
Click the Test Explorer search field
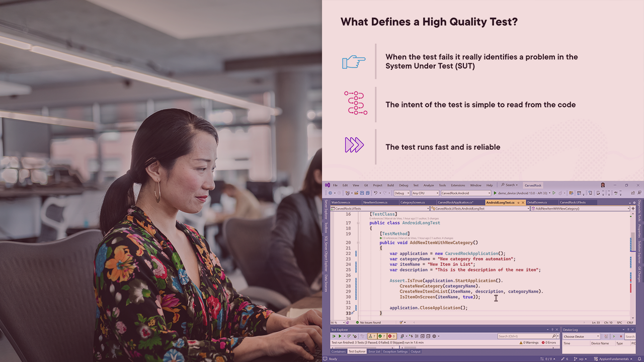click(x=525, y=336)
